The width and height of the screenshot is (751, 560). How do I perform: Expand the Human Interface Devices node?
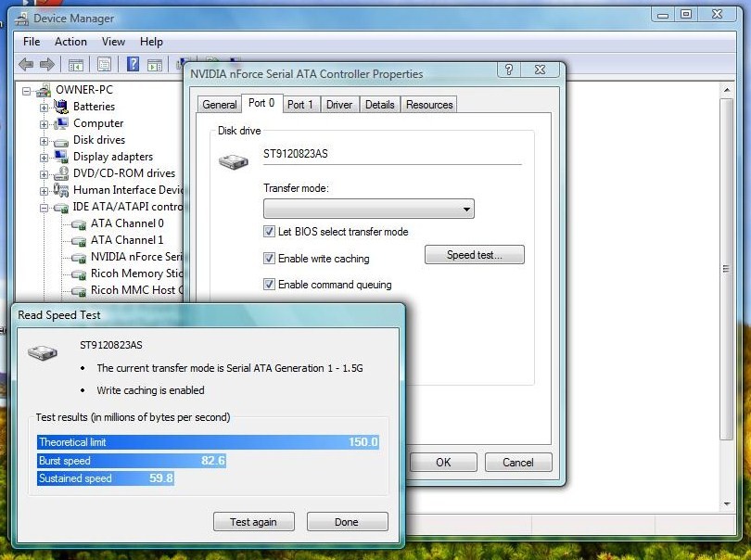(x=44, y=191)
